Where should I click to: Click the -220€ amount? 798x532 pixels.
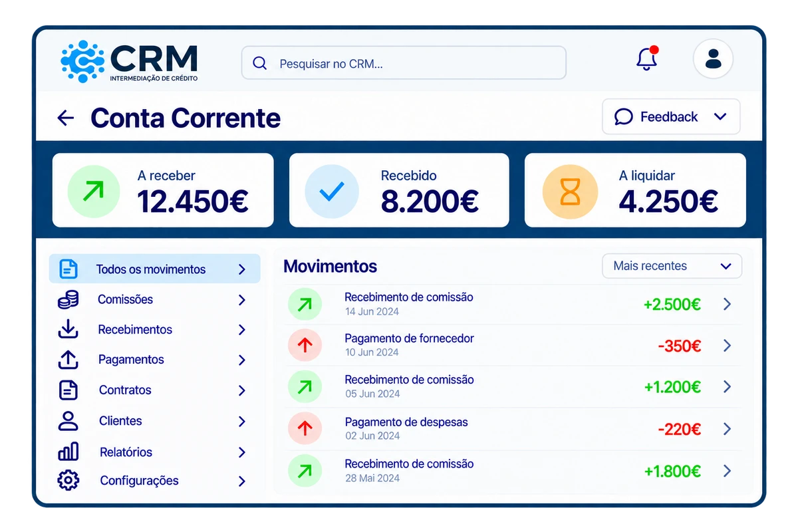coord(680,430)
